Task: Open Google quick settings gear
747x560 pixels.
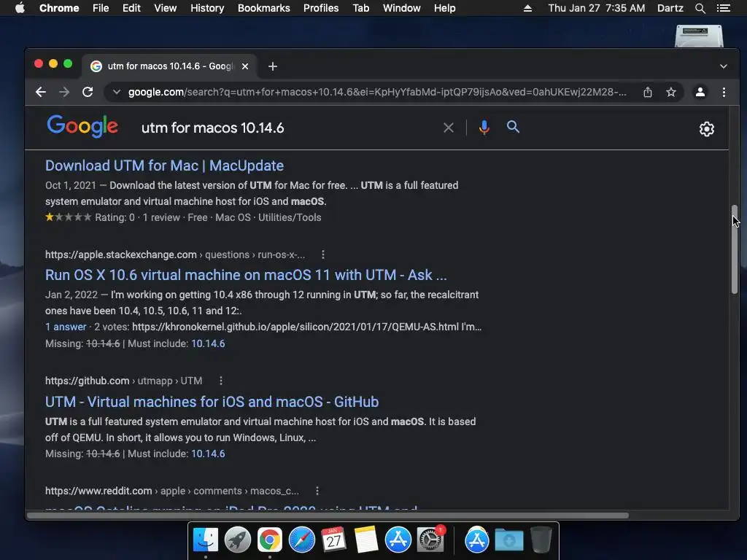Action: [x=706, y=128]
